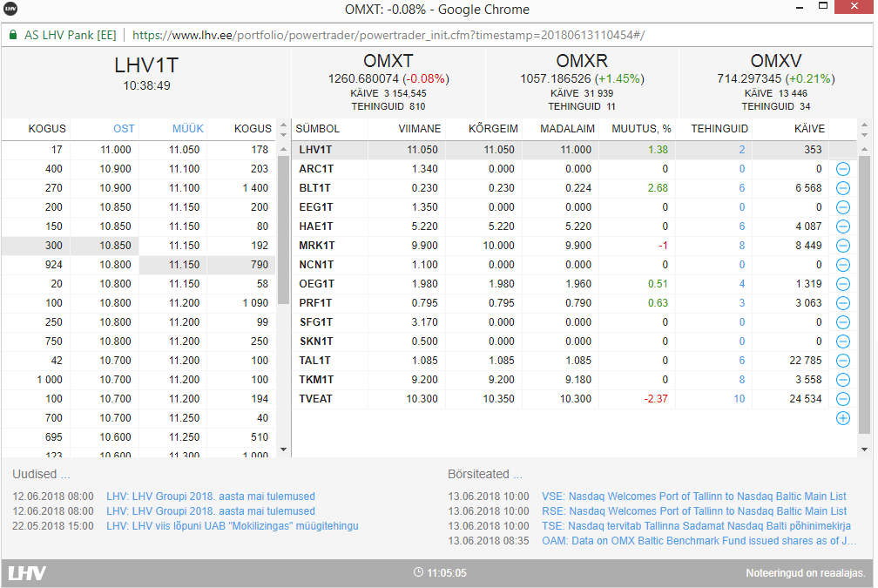
Task: Open OAM Baltic Benchmark Fund notice
Action: click(x=699, y=541)
